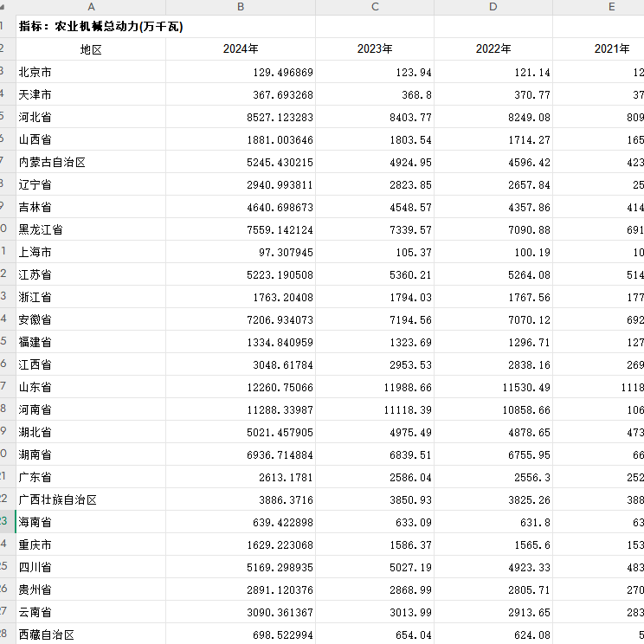Select the 江西省 cell
644x644 pixels.
[91, 364]
